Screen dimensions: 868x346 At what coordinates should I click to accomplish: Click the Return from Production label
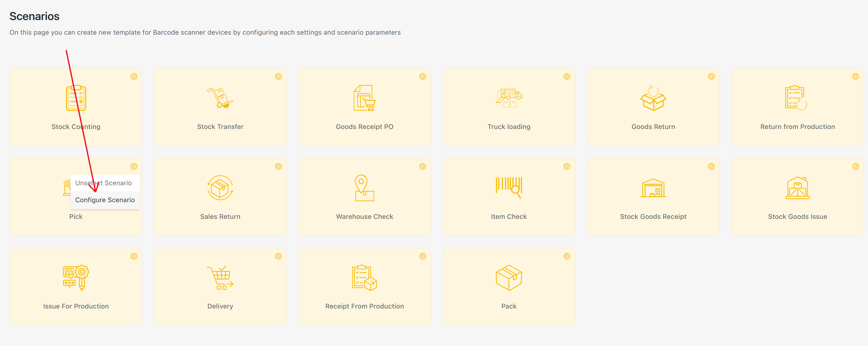coord(797,127)
